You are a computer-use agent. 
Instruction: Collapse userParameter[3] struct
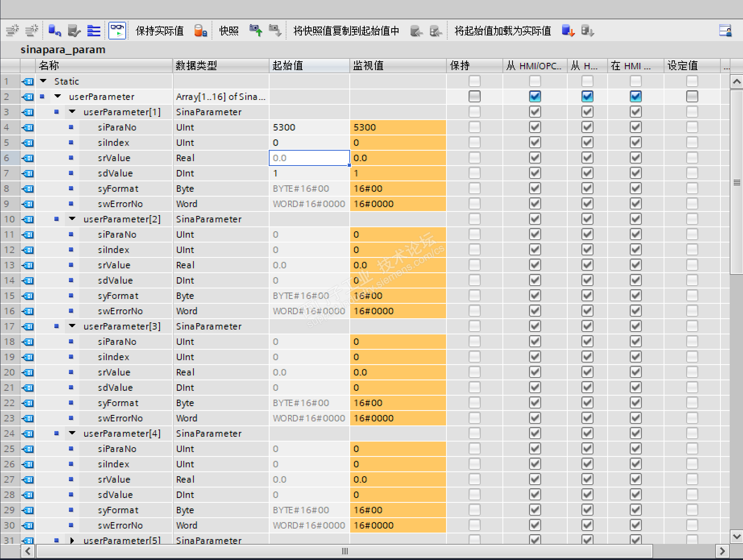(x=72, y=326)
